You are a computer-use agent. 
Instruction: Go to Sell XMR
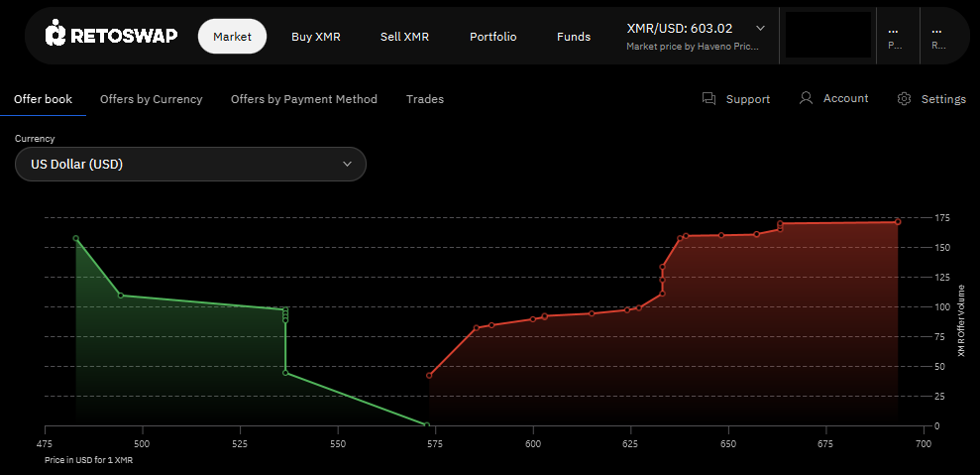coord(404,37)
